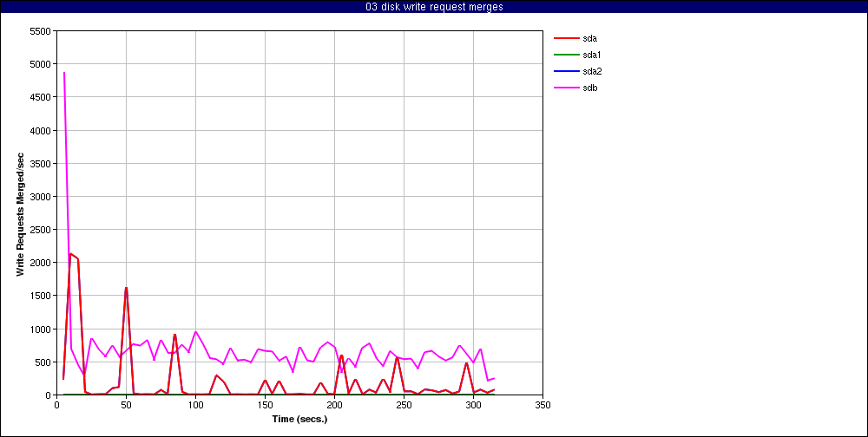Click the sdb peak near 4900
868x437 pixels.
(64, 73)
